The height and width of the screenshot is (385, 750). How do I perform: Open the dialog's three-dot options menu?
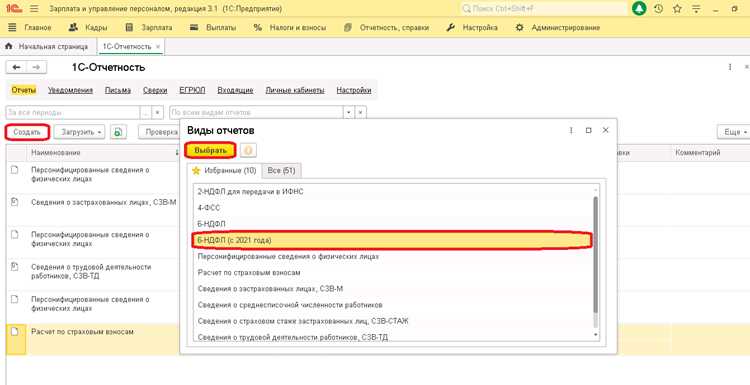(571, 130)
